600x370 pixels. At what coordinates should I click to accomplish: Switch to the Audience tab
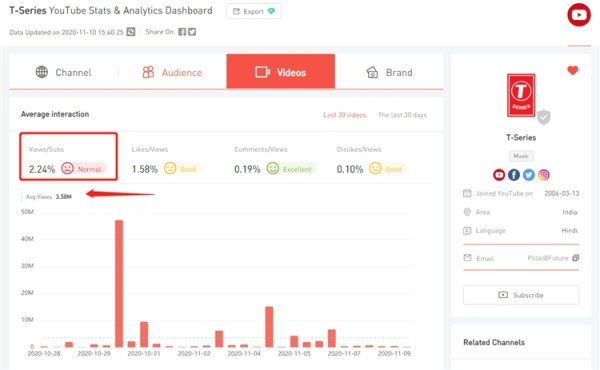point(172,72)
